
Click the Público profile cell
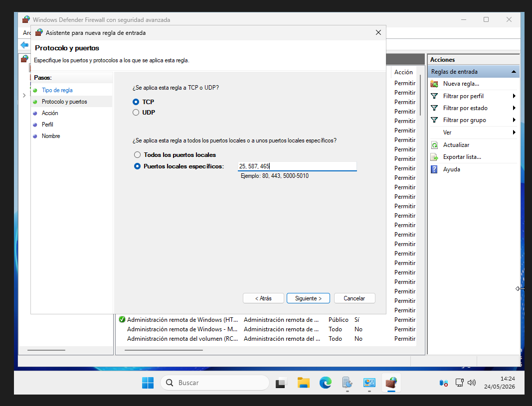pyautogui.click(x=338, y=320)
